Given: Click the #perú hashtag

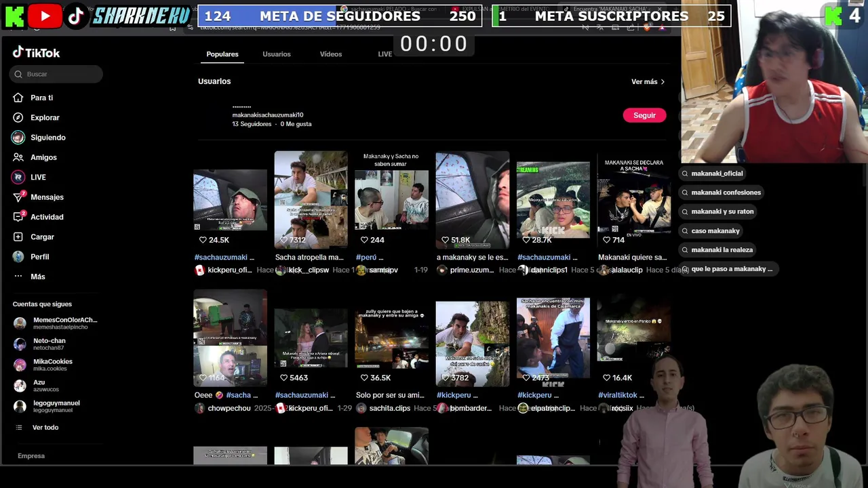Looking at the screenshot, I should [366, 258].
